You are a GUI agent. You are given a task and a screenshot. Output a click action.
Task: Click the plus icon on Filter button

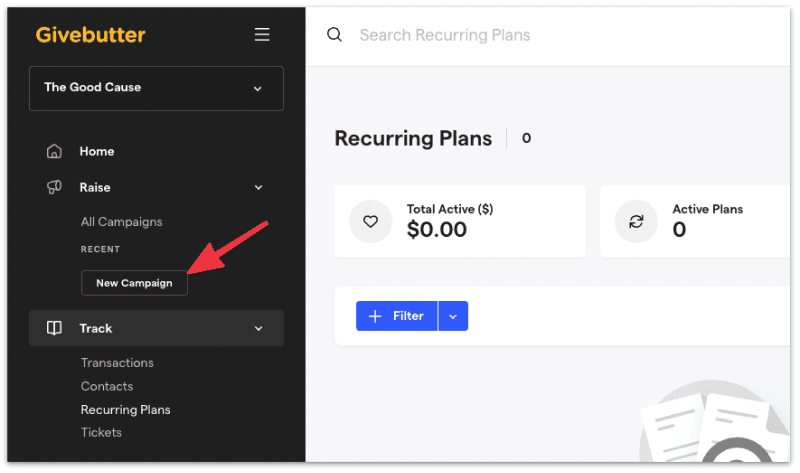tap(375, 316)
